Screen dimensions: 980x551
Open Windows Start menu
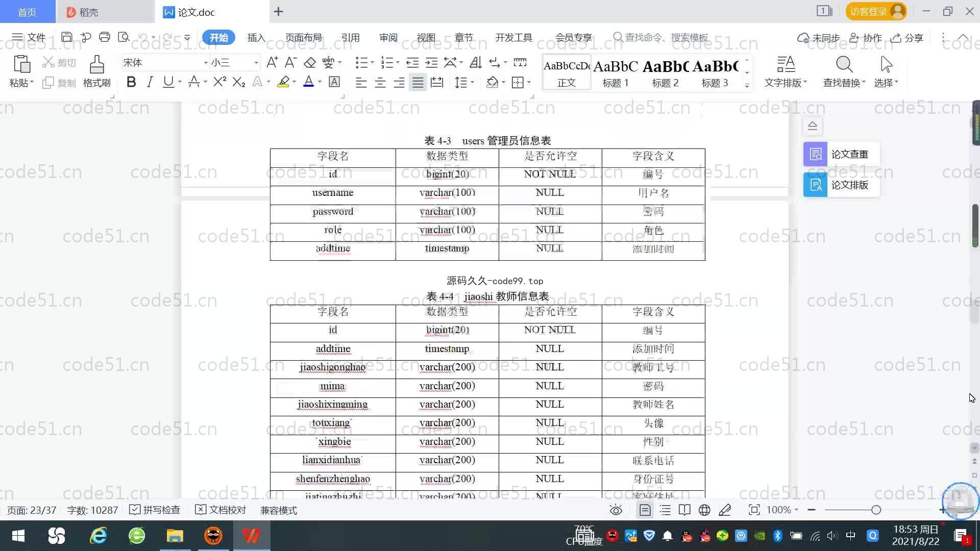(18, 536)
